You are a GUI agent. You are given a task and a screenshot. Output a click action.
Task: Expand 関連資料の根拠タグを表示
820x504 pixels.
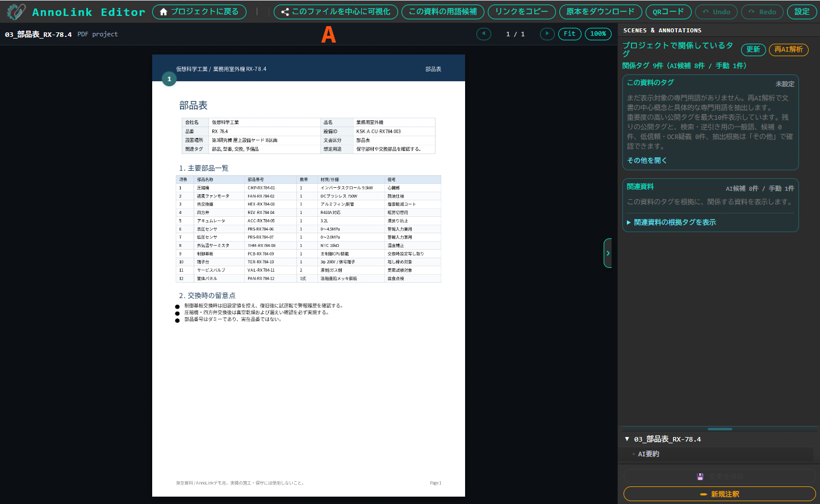point(671,222)
